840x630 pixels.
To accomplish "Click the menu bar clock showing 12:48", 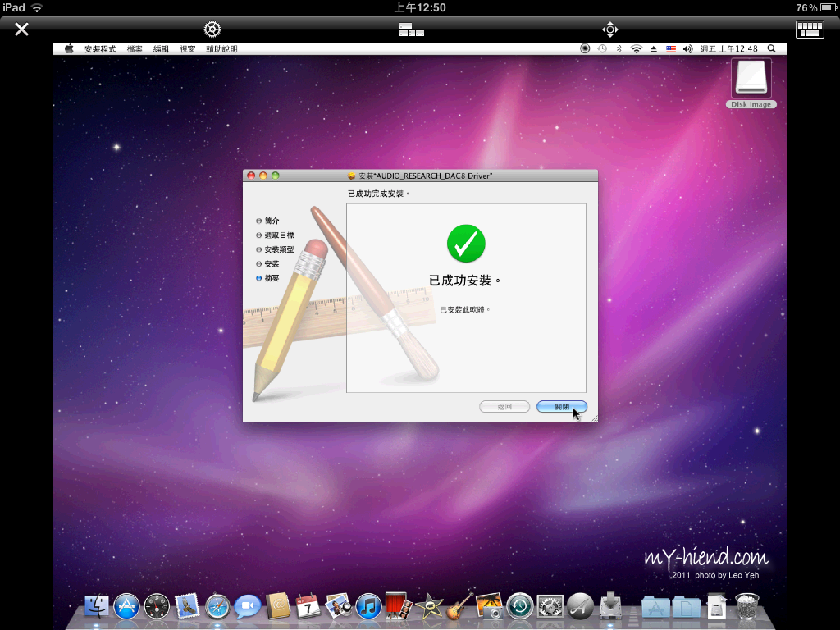I will tap(729, 48).
